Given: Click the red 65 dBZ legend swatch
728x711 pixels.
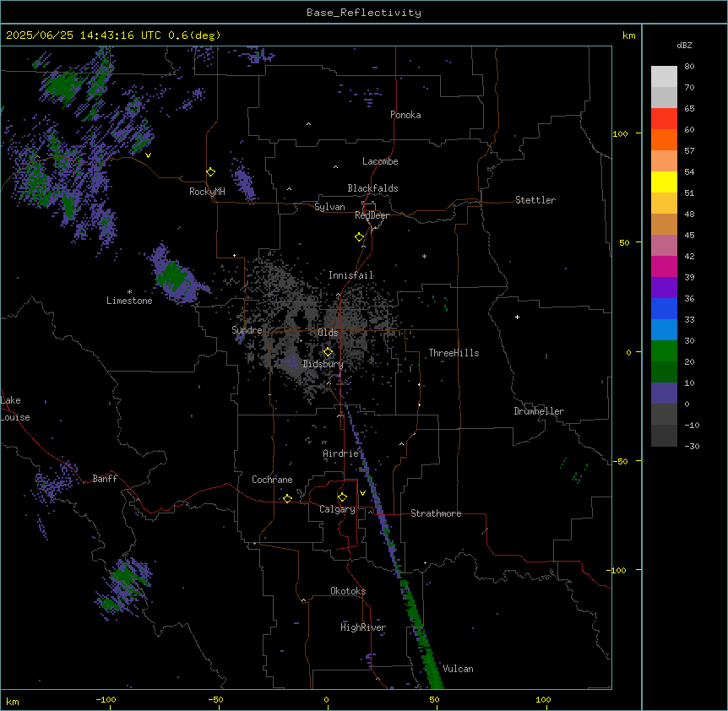Looking at the screenshot, I should pos(664,119).
